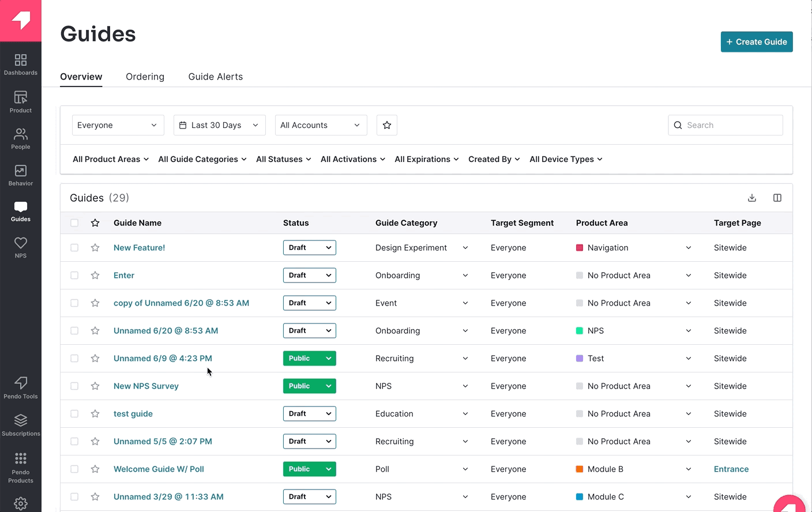Screen dimensions: 812x512
Task: Click the Search guides field
Action: tap(725, 125)
